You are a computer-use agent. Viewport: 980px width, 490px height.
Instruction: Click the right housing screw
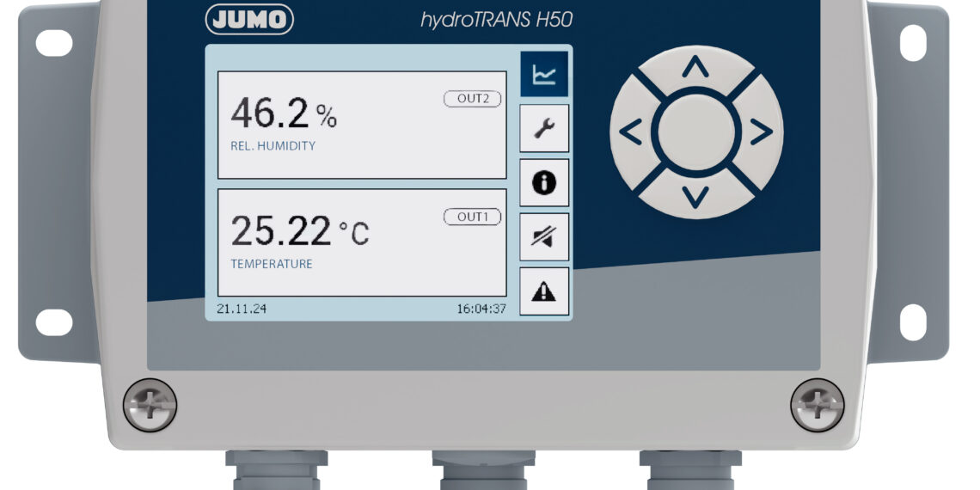pos(818,405)
